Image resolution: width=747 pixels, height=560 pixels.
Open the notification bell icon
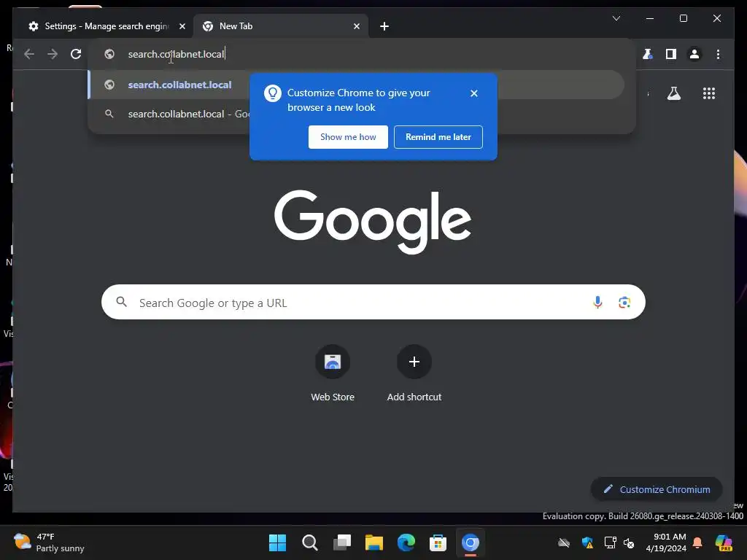click(697, 542)
